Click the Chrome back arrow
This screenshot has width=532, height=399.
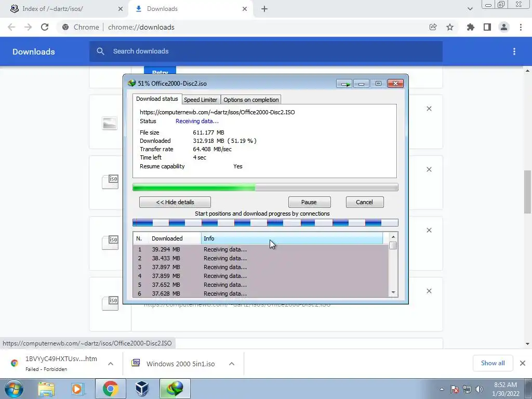tap(11, 27)
